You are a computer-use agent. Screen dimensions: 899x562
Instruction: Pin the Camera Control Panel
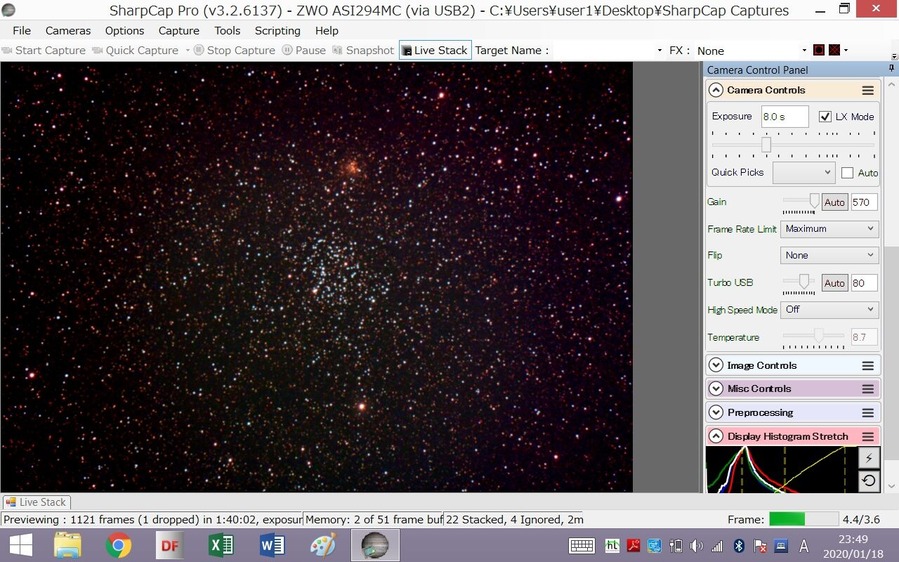pyautogui.click(x=892, y=69)
